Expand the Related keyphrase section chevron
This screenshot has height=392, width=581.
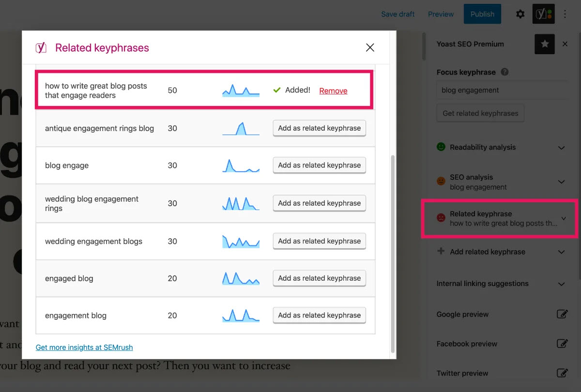click(x=564, y=219)
